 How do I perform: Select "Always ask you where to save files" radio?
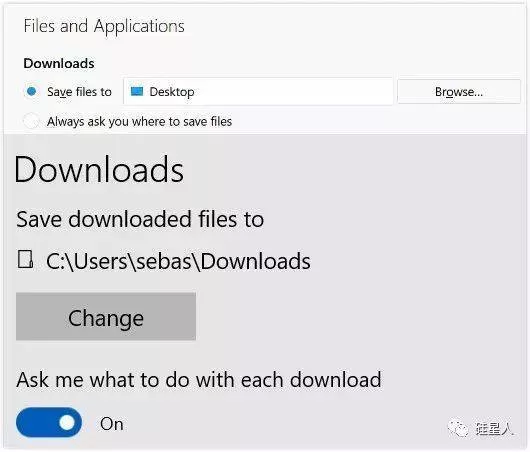(x=31, y=121)
